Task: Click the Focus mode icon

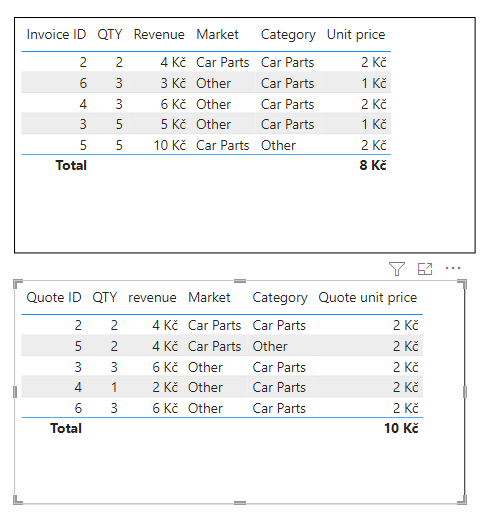Action: tap(425, 269)
